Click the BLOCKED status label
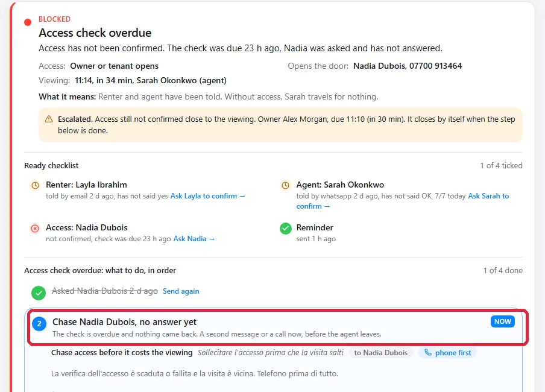Viewport: 545px width, 392px height. (x=55, y=19)
